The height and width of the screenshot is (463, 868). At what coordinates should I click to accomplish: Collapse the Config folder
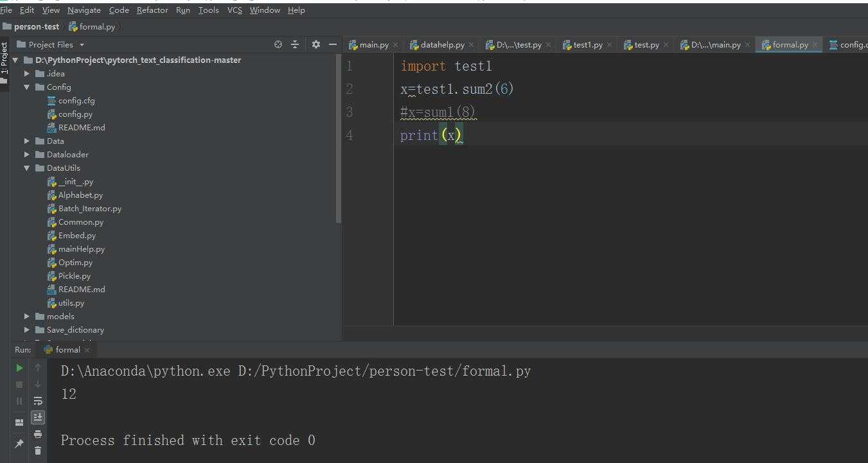pyautogui.click(x=27, y=87)
